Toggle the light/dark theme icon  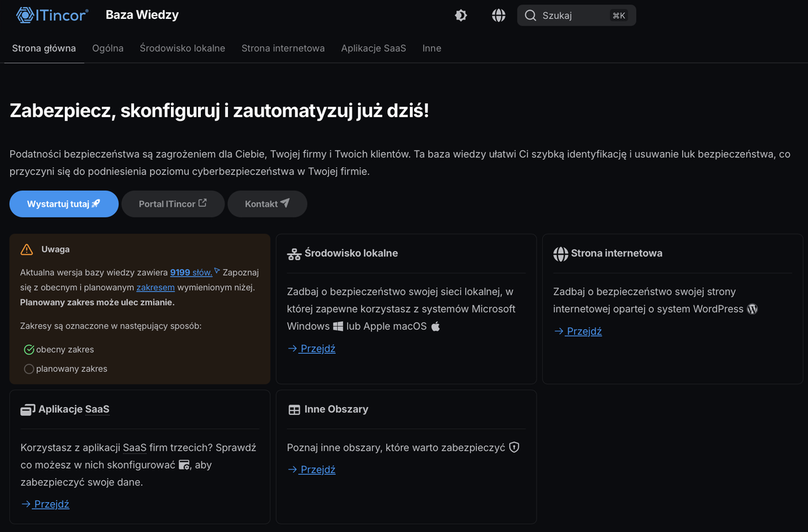tap(461, 15)
